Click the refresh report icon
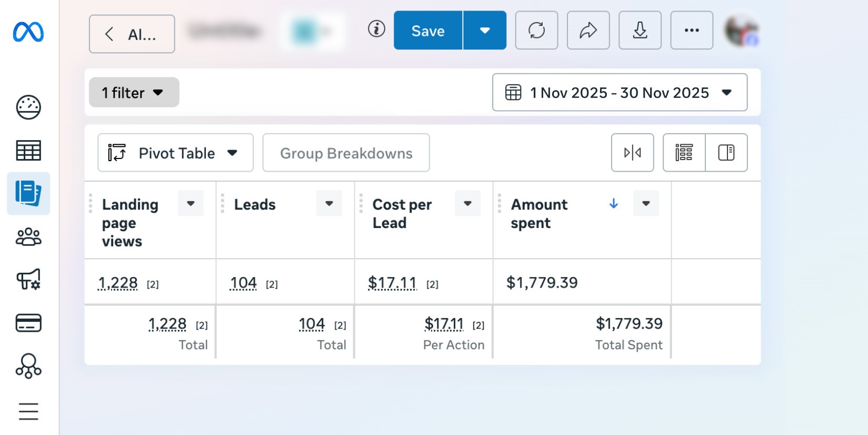 click(x=536, y=31)
